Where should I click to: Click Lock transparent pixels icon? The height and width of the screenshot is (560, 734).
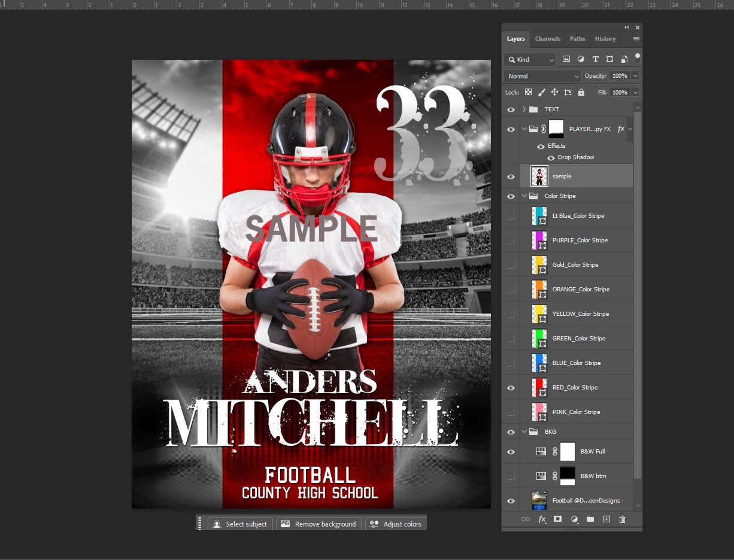tap(528, 92)
